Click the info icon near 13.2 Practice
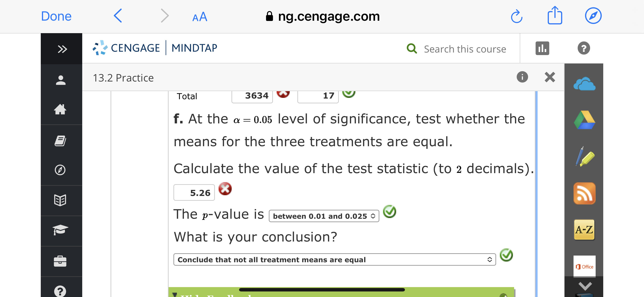 (523, 77)
